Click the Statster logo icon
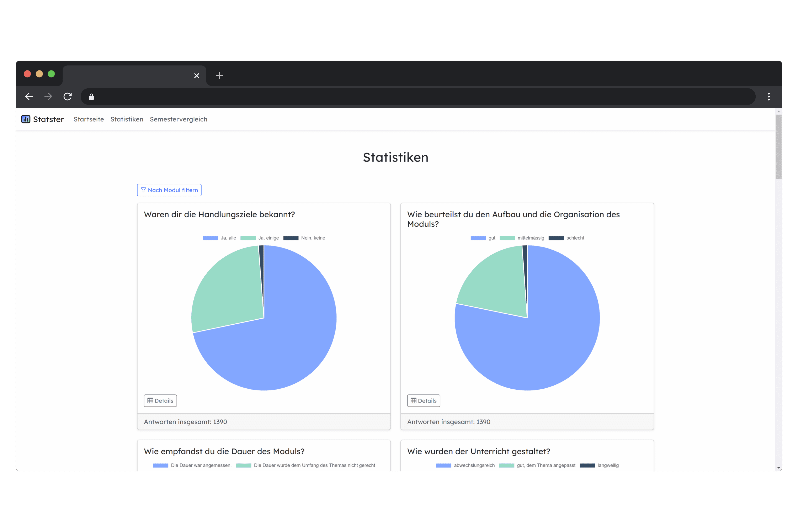 [x=26, y=119]
